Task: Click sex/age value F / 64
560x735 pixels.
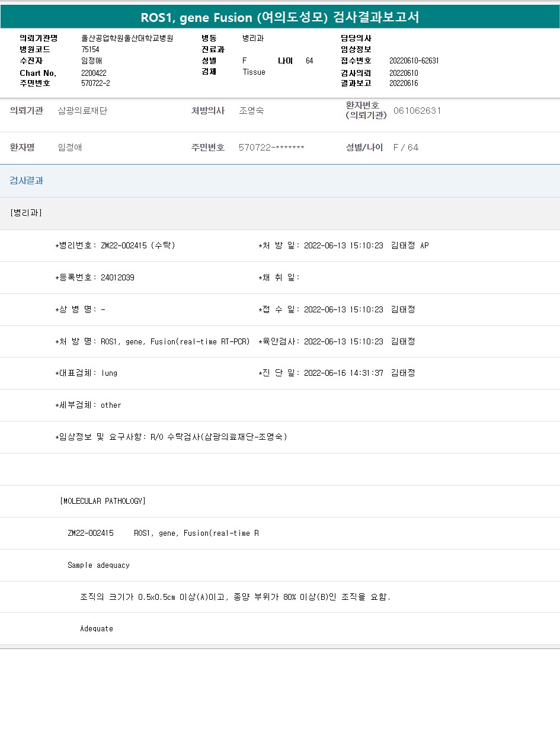Action: click(406, 147)
